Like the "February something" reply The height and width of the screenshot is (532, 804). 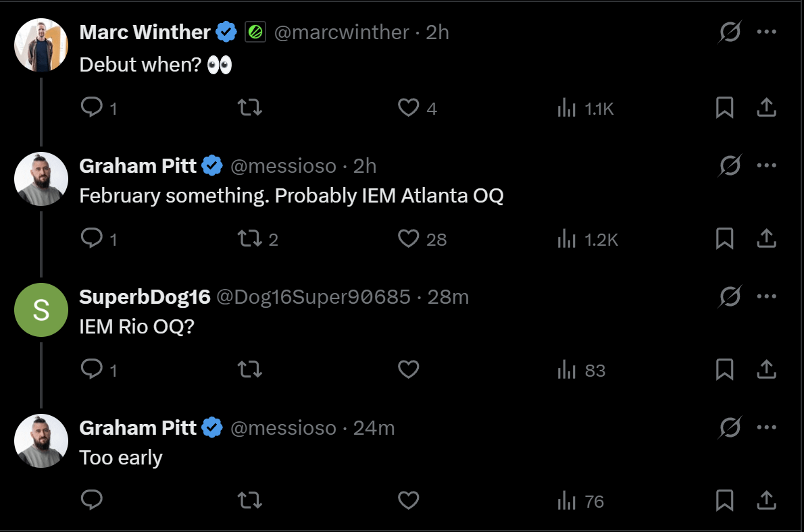pos(408,239)
